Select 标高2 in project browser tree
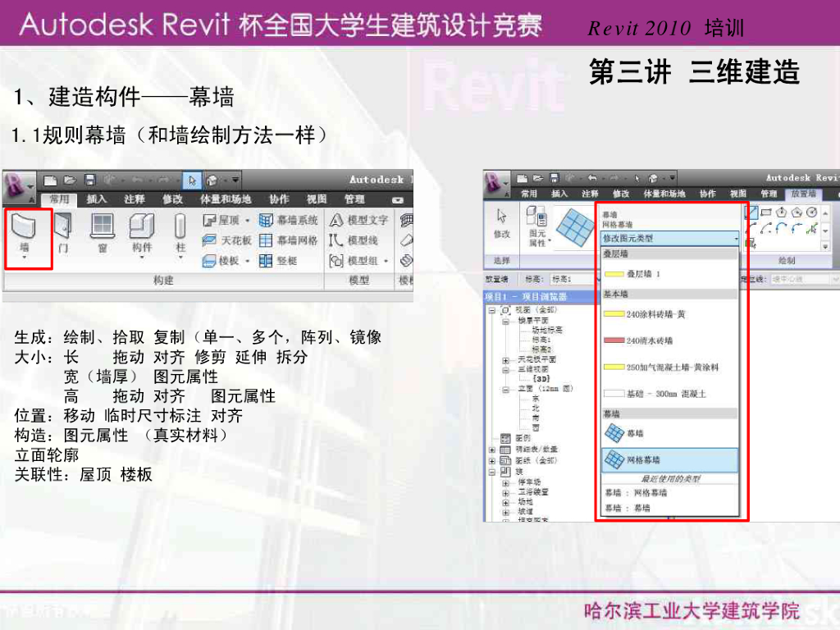The image size is (840, 630). coord(541,349)
